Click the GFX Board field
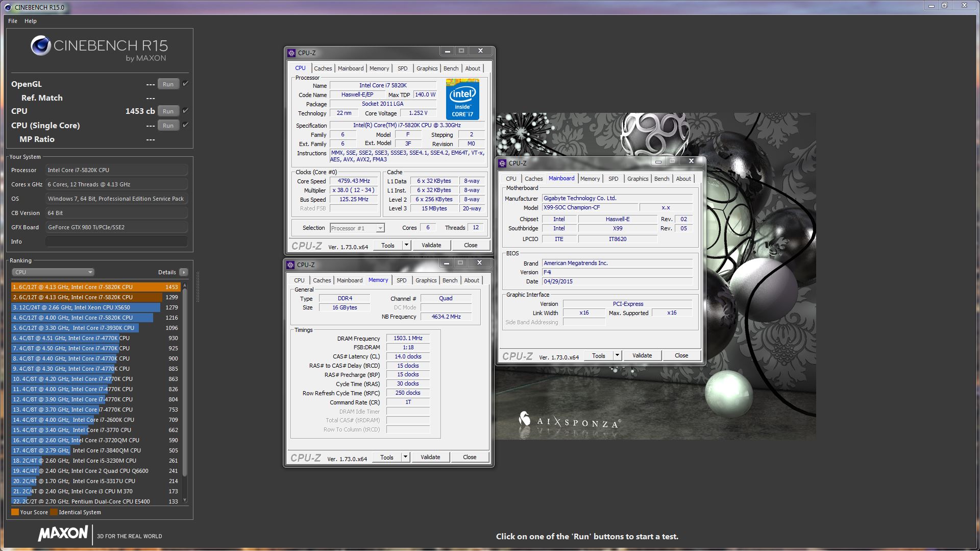The image size is (980, 551). click(x=116, y=227)
